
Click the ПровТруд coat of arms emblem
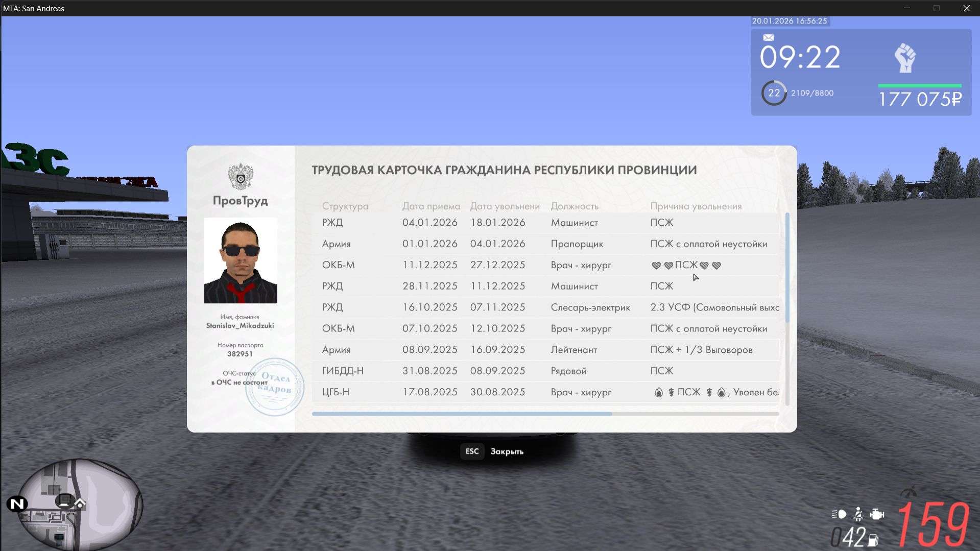pyautogui.click(x=240, y=177)
